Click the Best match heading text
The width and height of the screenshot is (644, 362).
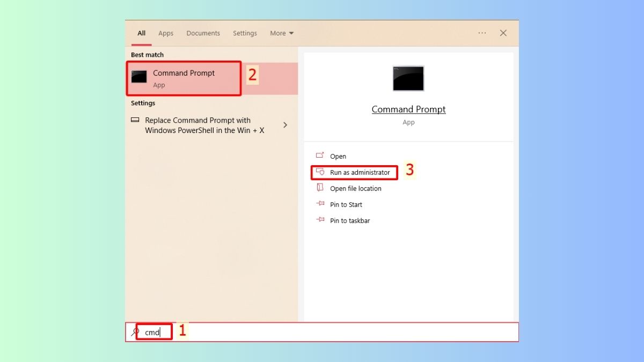click(x=147, y=55)
